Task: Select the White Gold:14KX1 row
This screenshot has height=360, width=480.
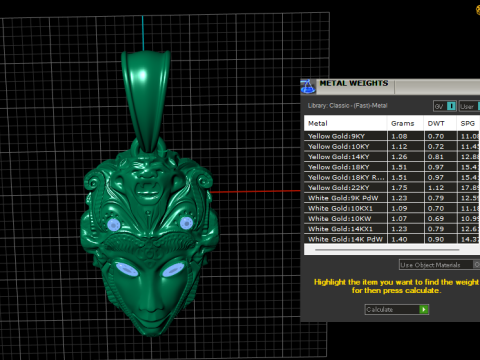Action: (x=392, y=229)
